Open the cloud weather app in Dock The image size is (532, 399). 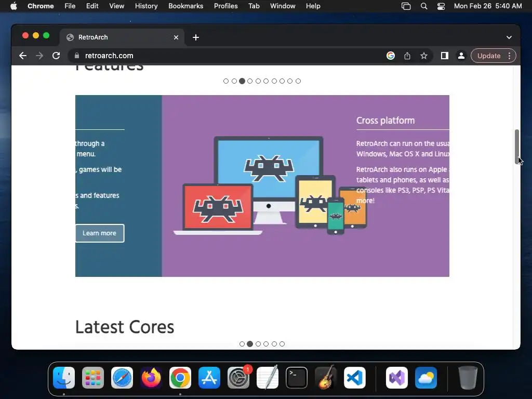[x=426, y=378]
